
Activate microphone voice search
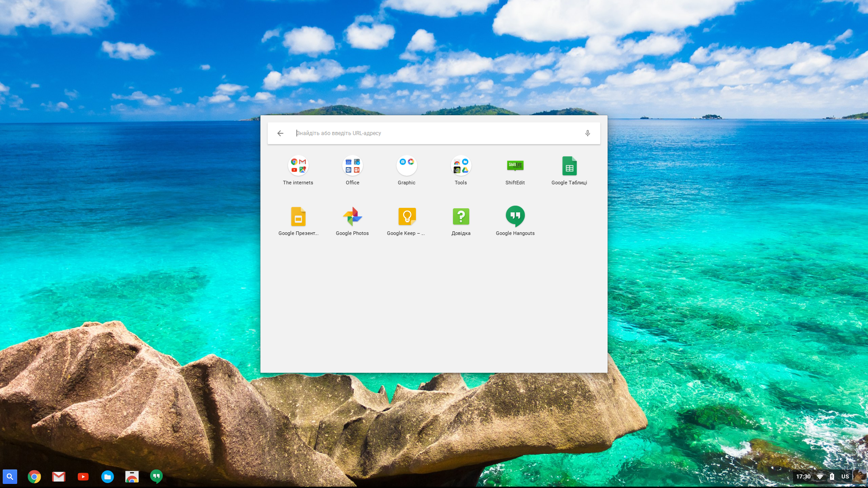[587, 133]
